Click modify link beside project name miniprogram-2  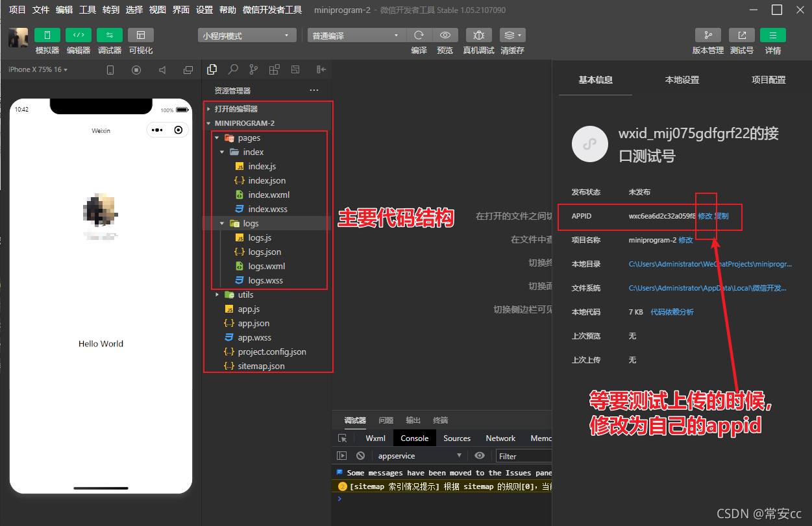point(685,240)
